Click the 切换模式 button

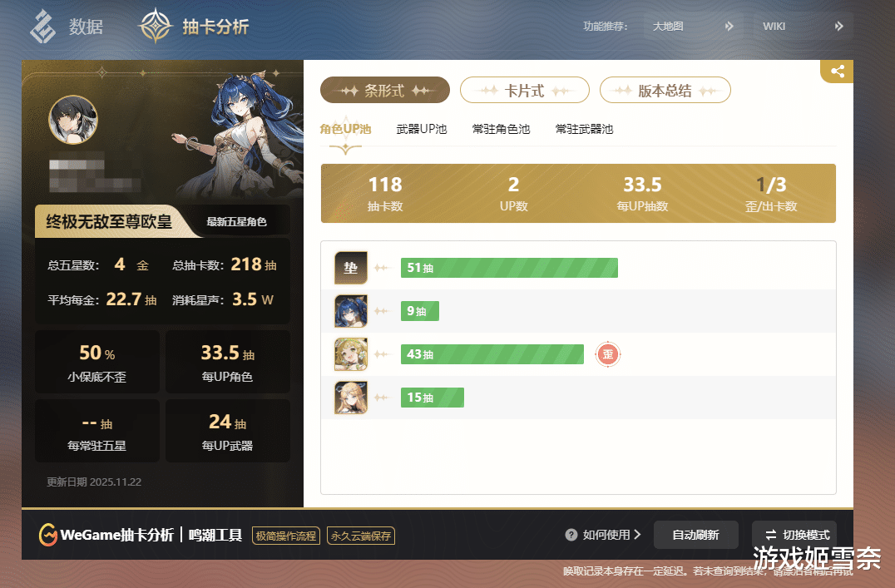pos(794,535)
